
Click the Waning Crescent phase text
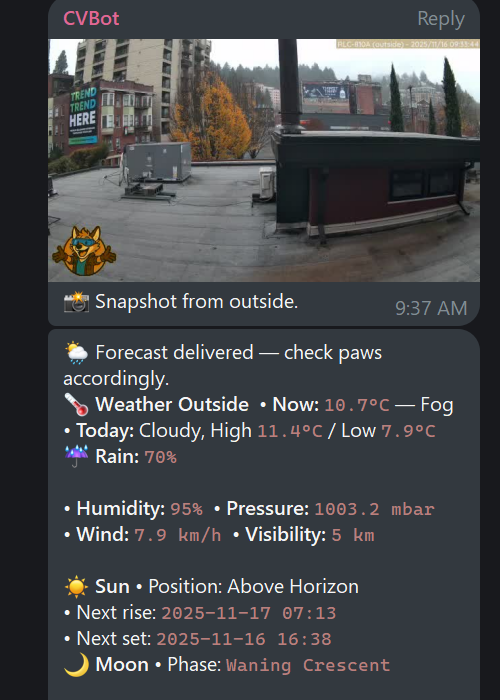tap(308, 665)
